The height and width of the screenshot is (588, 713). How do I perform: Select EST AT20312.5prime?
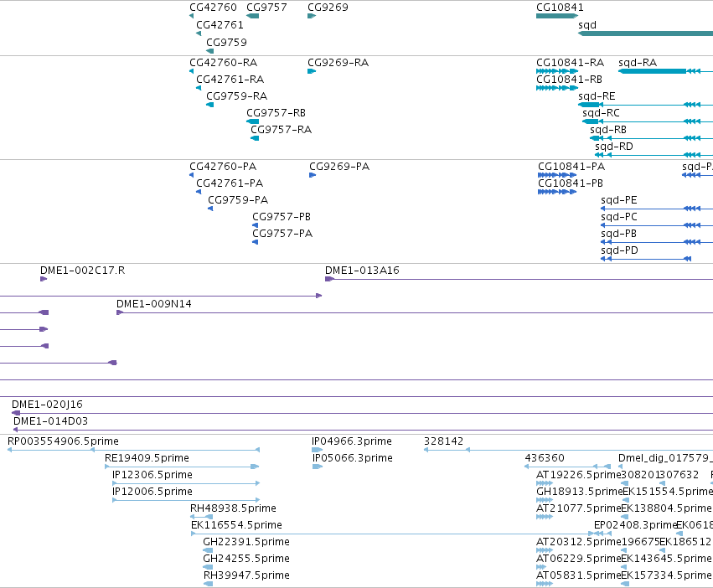pyautogui.click(x=578, y=542)
